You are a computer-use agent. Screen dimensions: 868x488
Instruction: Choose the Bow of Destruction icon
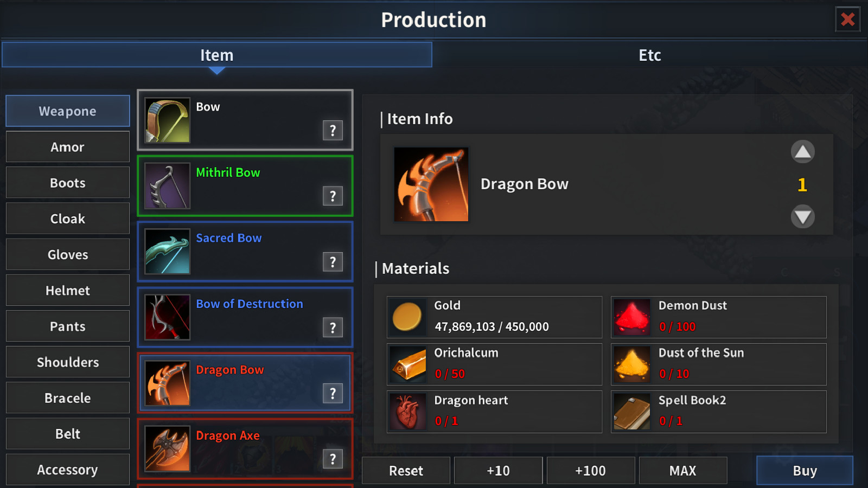pos(168,317)
